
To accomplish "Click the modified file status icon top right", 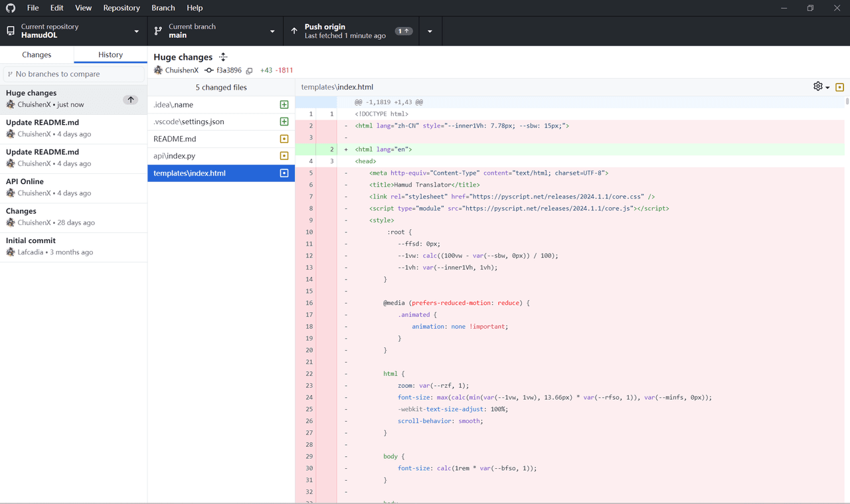I will tap(839, 87).
